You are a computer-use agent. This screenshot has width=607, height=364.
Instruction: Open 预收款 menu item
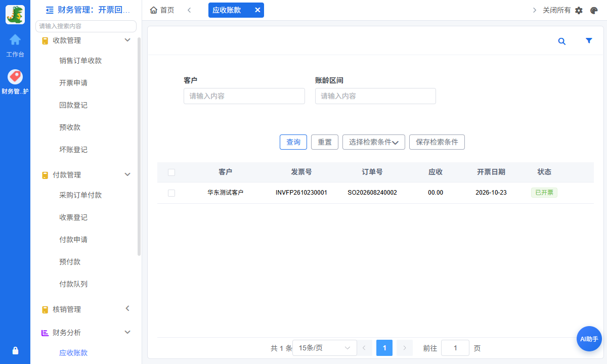click(x=70, y=127)
